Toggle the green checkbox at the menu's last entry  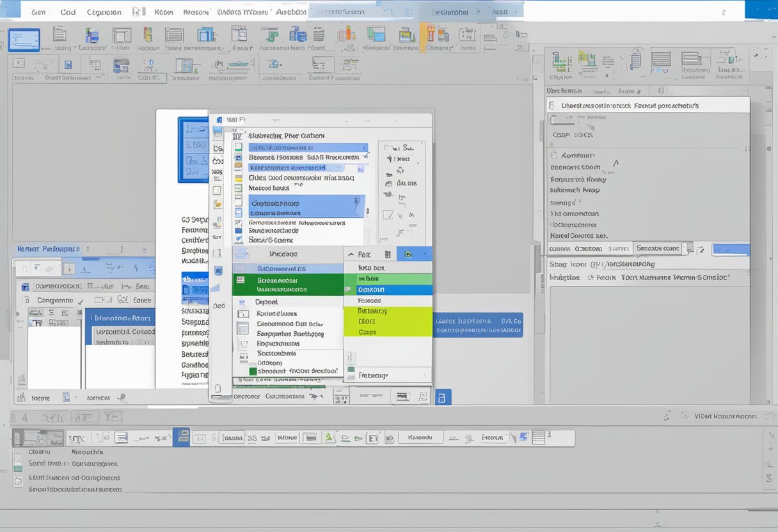(253, 371)
